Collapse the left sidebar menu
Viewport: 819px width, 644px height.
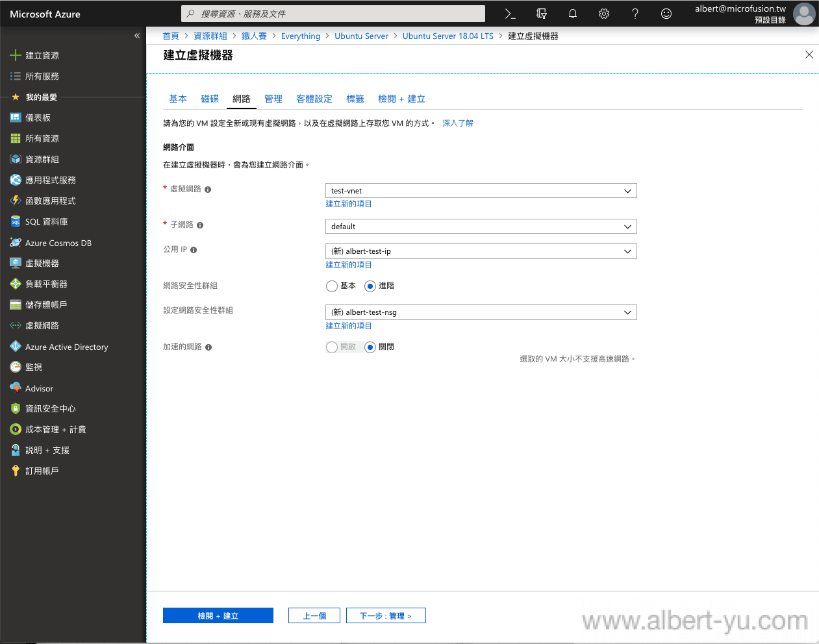[x=137, y=36]
